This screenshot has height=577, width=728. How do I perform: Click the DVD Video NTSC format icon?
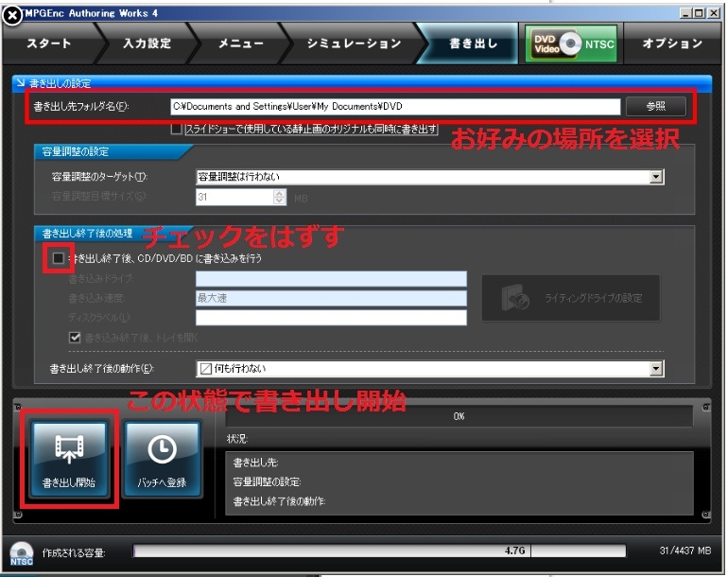click(571, 44)
